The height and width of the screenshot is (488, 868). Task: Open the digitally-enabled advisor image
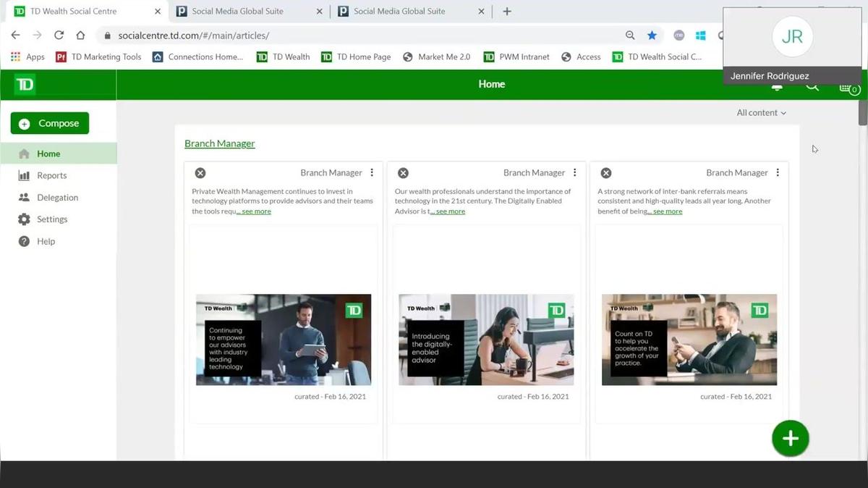[x=486, y=340]
